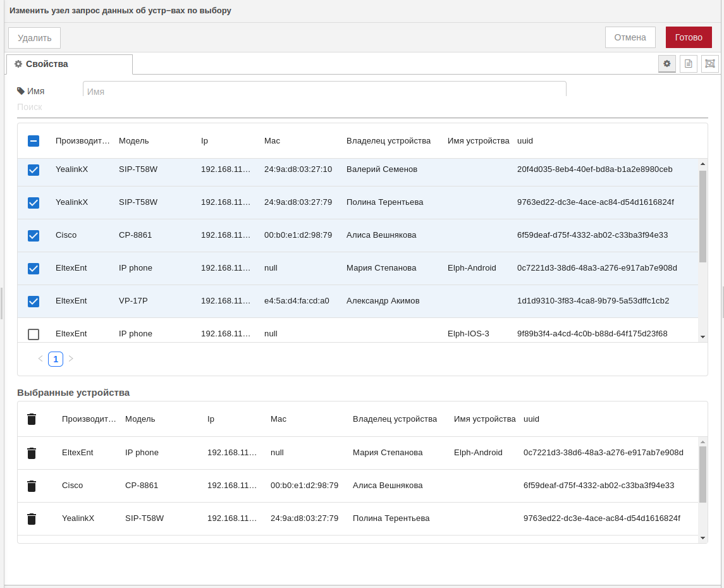Click trash icon in selected devices header
724x588 pixels.
click(32, 419)
